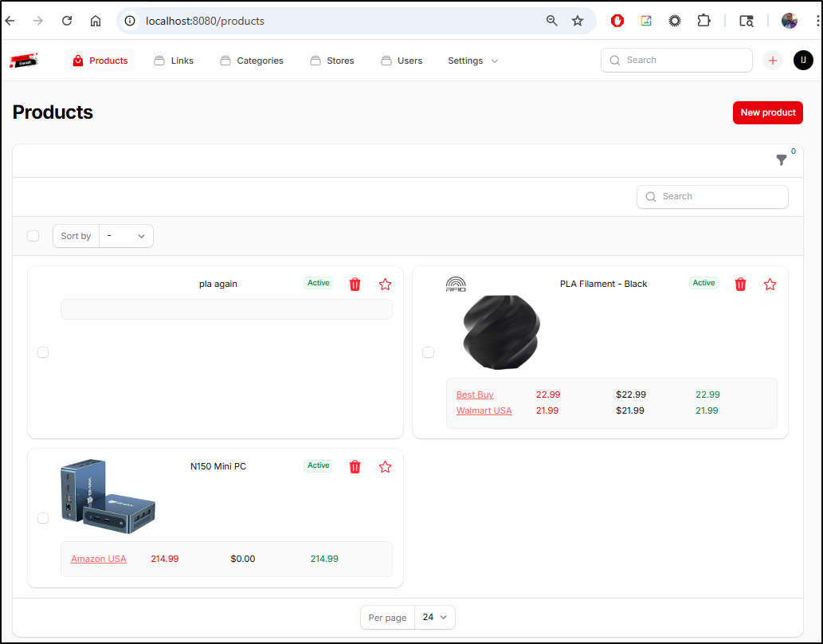Click the red plus add icon
This screenshot has width=823, height=644.
point(772,61)
